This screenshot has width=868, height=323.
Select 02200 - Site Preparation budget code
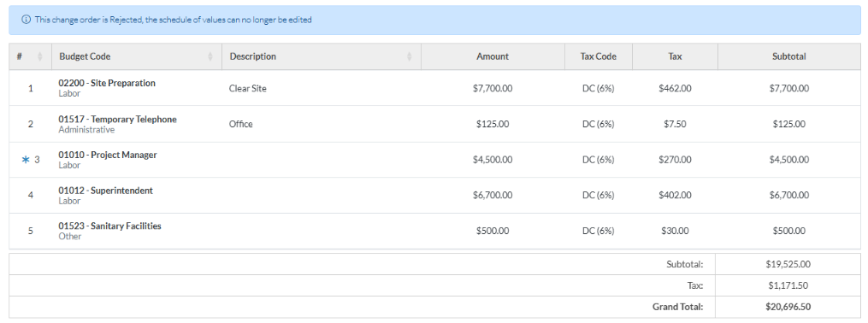tap(107, 83)
